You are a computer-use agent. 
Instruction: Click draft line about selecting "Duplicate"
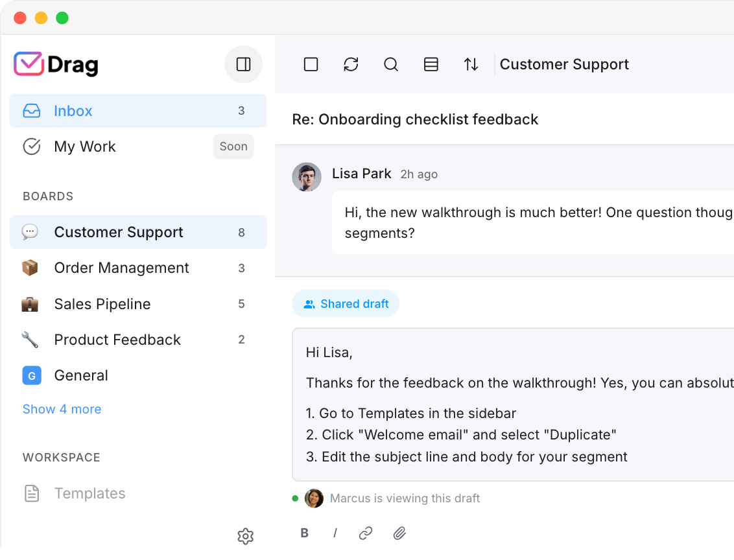tap(461, 435)
